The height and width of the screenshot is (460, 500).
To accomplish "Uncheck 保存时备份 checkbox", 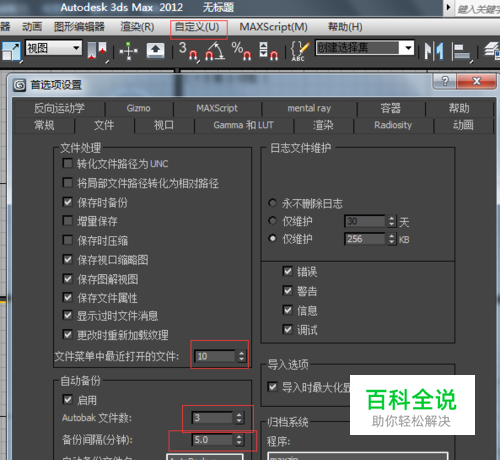I will coord(68,202).
